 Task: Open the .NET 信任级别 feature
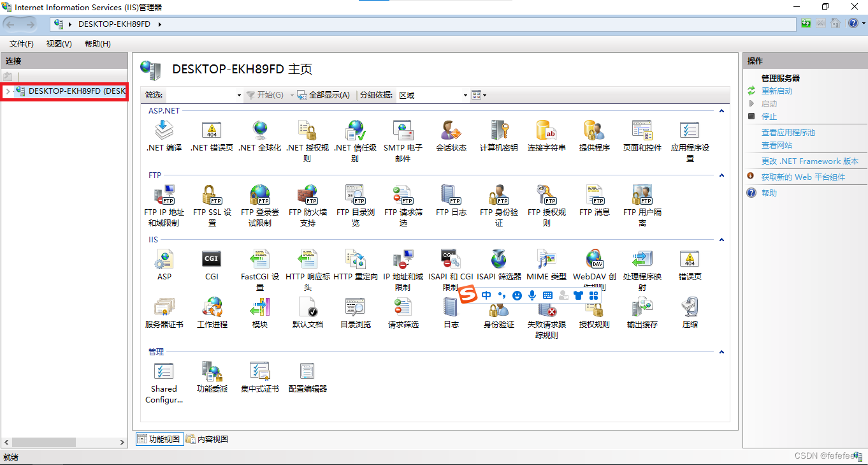tap(355, 141)
